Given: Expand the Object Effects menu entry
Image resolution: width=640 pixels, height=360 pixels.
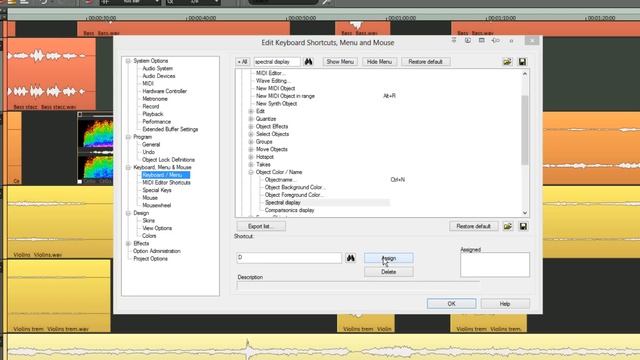Looking at the screenshot, I should coord(251,127).
